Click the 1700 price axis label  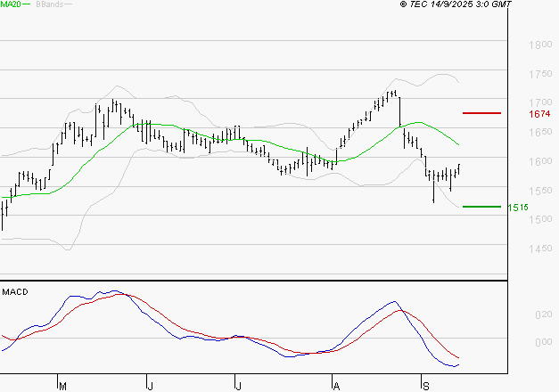point(540,103)
